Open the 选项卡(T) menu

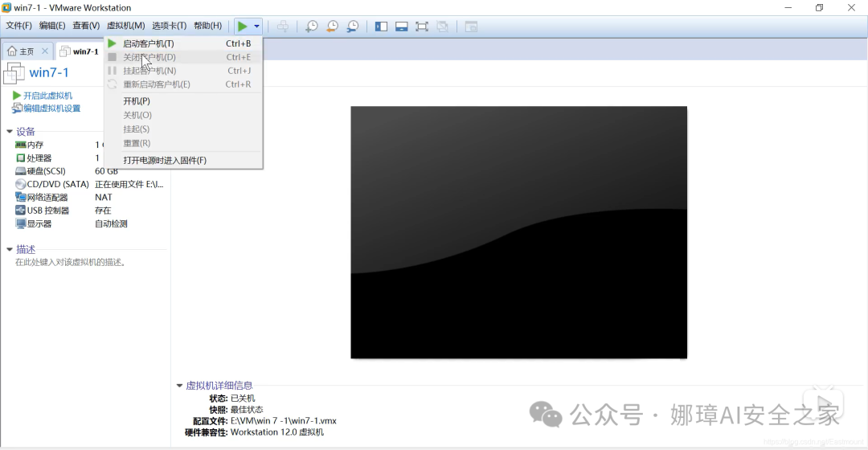point(169,26)
